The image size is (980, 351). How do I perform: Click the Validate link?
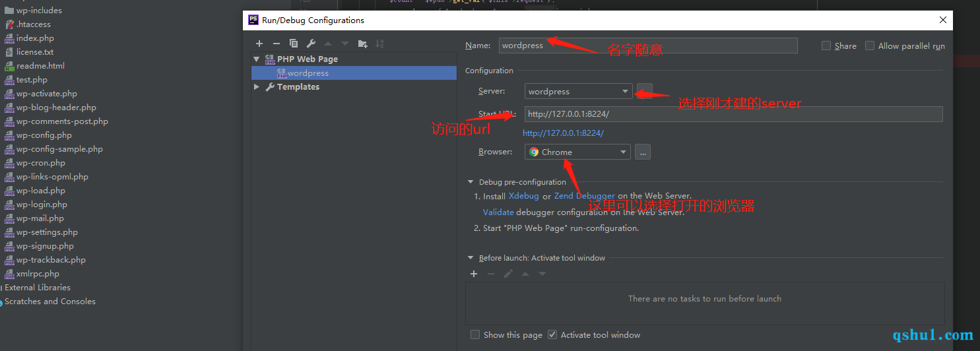click(x=498, y=212)
